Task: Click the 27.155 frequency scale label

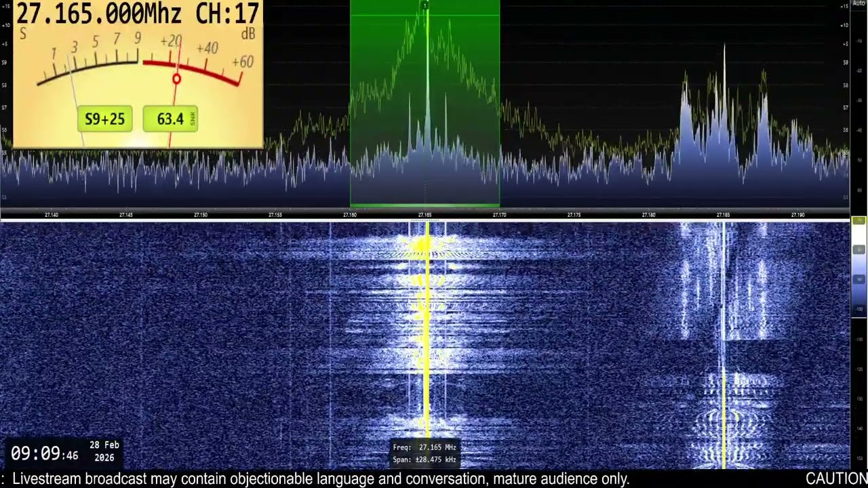Action: click(275, 215)
